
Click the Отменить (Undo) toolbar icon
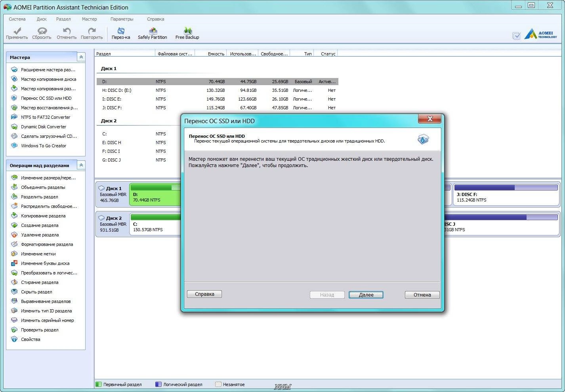[x=67, y=33]
